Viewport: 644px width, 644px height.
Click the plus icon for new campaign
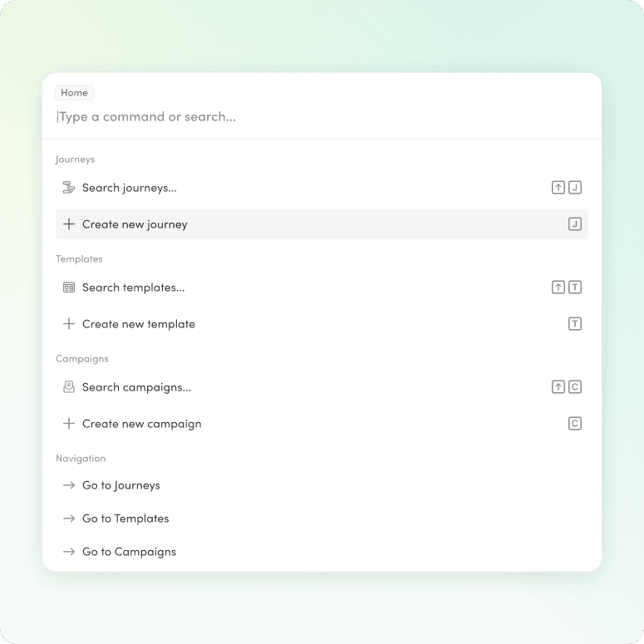point(69,424)
